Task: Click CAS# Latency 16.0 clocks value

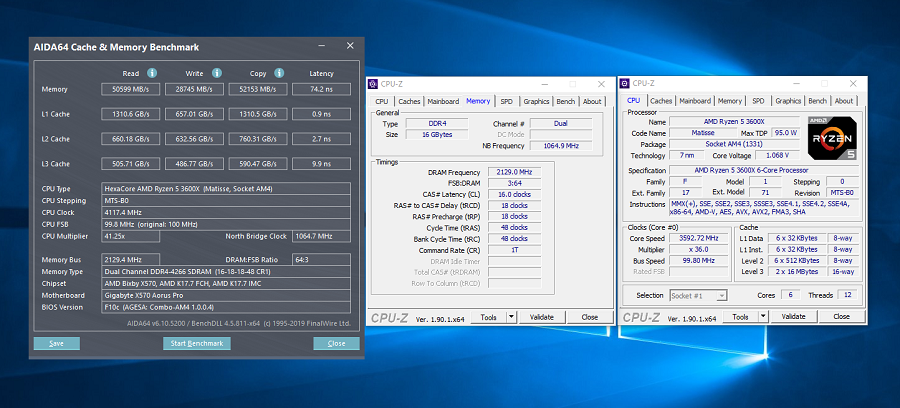Action: coord(514,195)
